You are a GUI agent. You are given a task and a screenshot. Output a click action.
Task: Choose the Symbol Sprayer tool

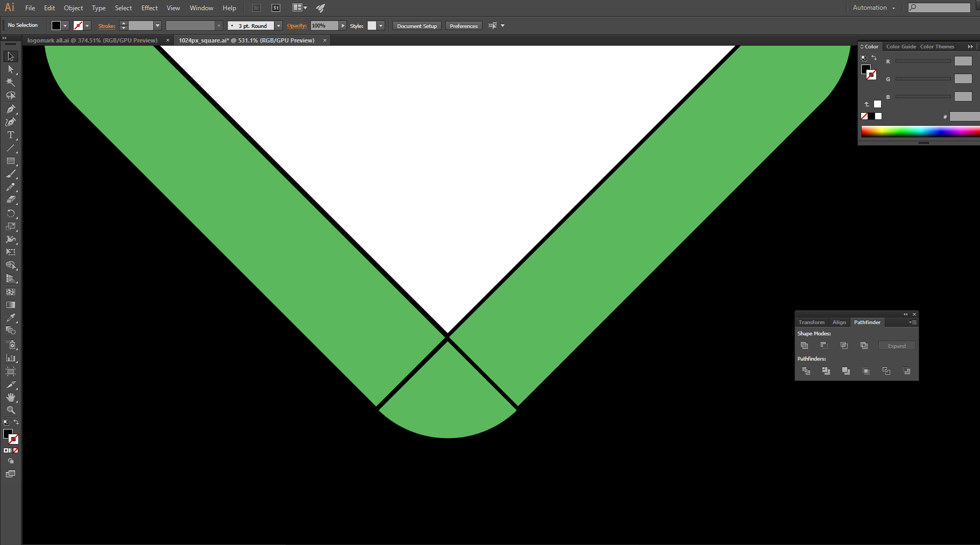pyautogui.click(x=11, y=345)
